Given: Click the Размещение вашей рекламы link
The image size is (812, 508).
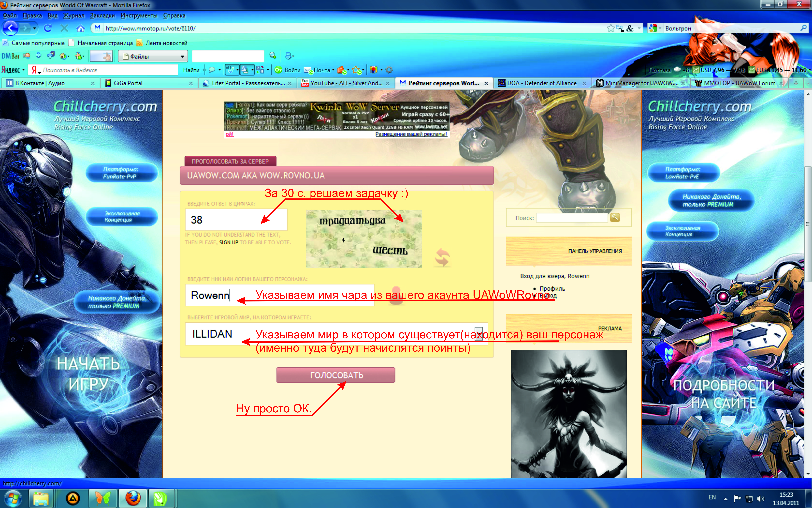Looking at the screenshot, I should (x=411, y=134).
